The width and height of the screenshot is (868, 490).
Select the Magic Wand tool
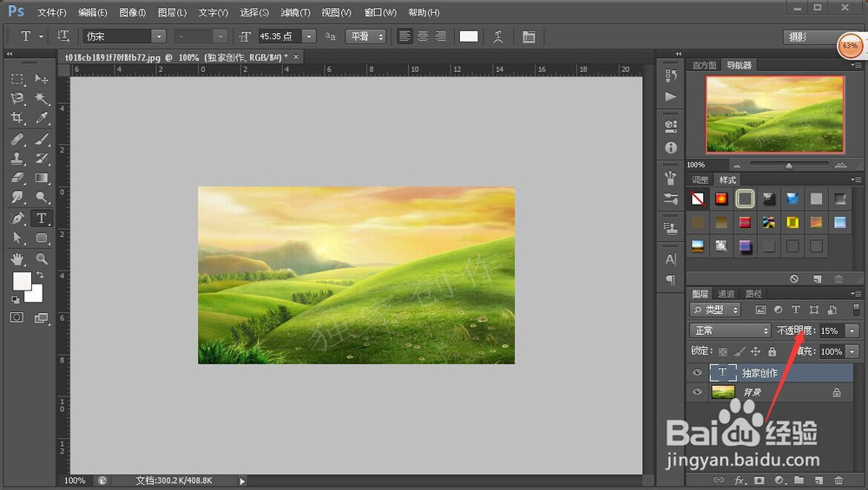(x=42, y=99)
